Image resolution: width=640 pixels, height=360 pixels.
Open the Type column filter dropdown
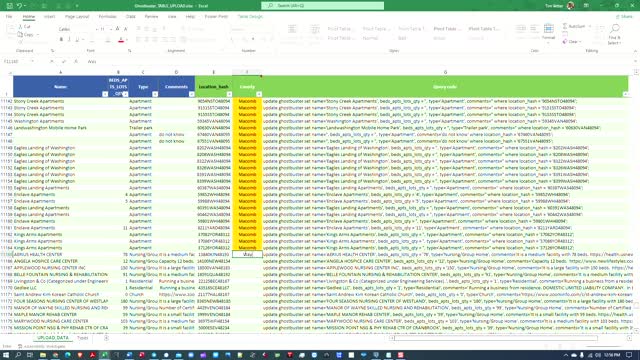point(155,94)
